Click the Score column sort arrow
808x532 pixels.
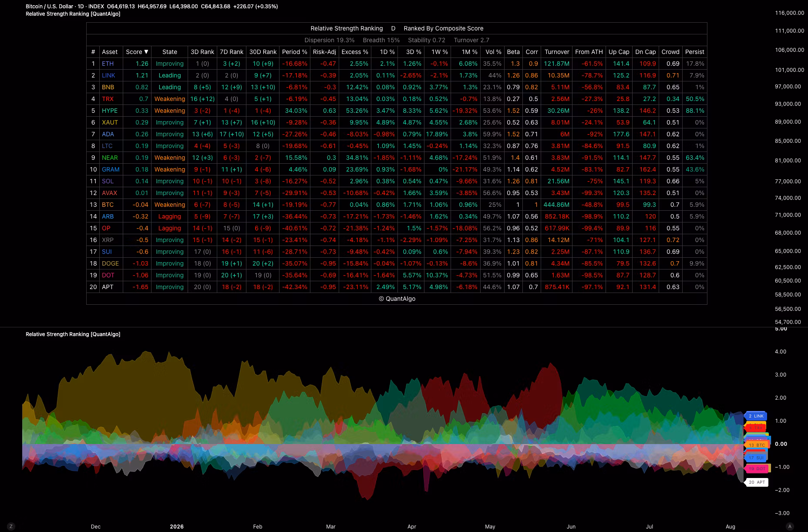(146, 52)
